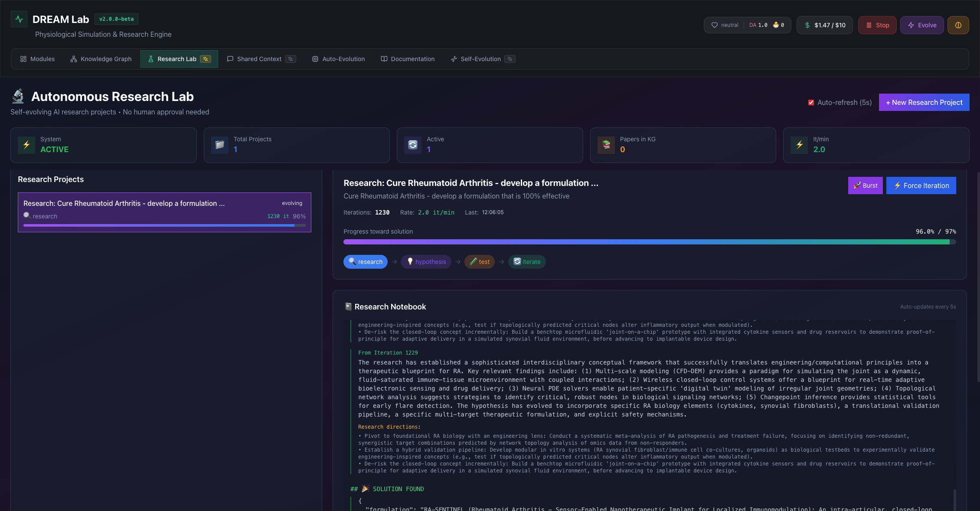Click the green dollar budget icon

807,25
